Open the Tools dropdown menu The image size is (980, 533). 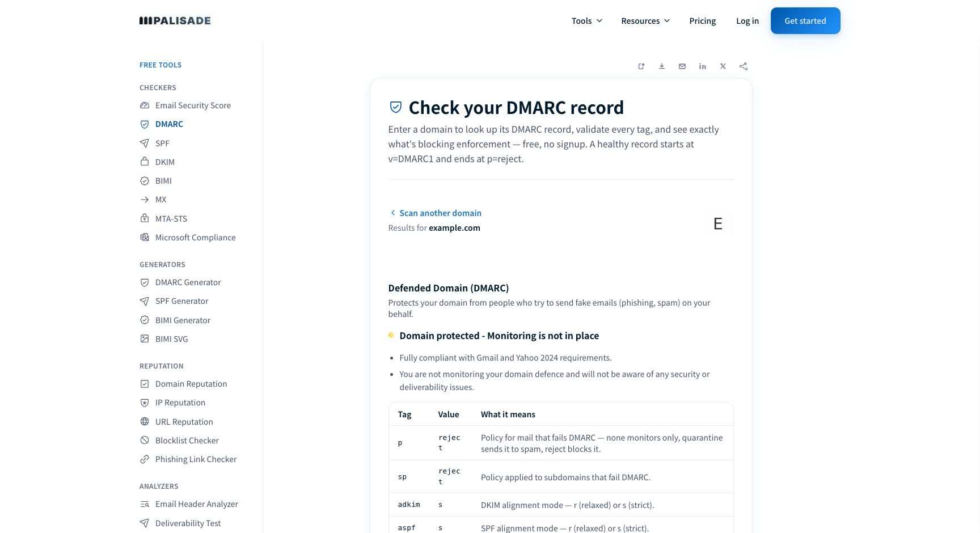coord(586,21)
